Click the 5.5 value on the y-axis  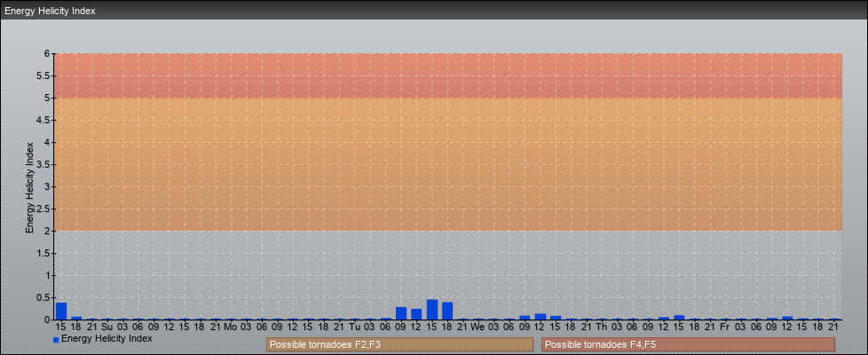tap(44, 75)
